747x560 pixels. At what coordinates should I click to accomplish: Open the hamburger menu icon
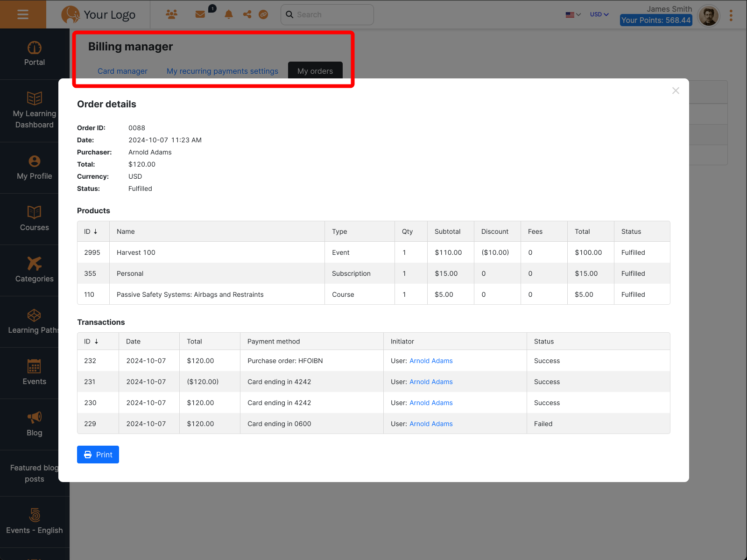(23, 14)
